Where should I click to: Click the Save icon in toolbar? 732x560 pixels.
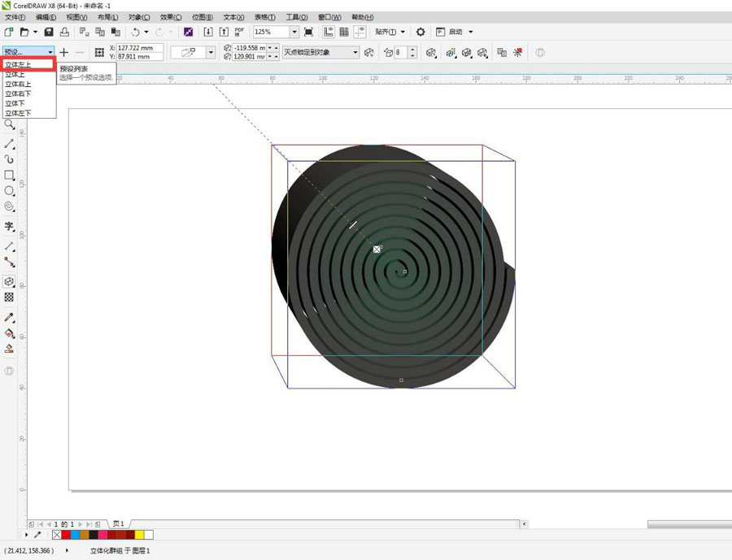49,32
